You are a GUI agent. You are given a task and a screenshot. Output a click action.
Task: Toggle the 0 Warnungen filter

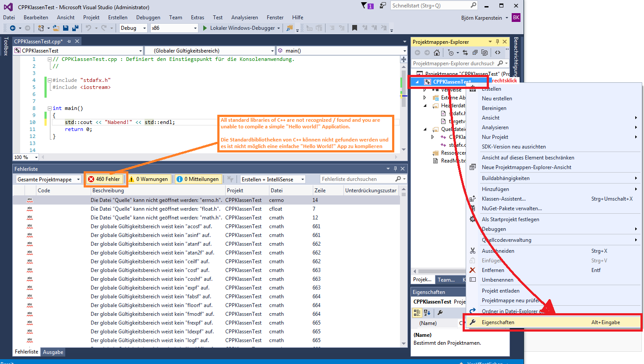(149, 179)
